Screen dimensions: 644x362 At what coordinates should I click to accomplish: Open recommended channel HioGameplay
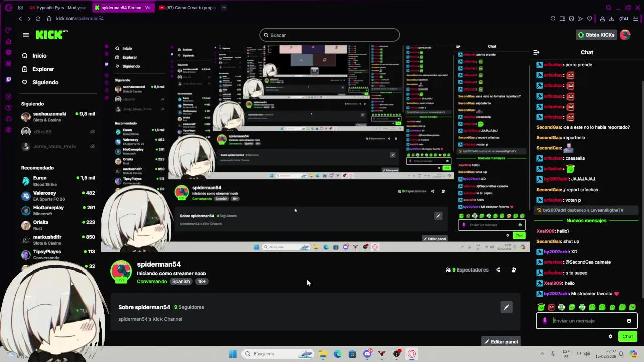(58, 210)
